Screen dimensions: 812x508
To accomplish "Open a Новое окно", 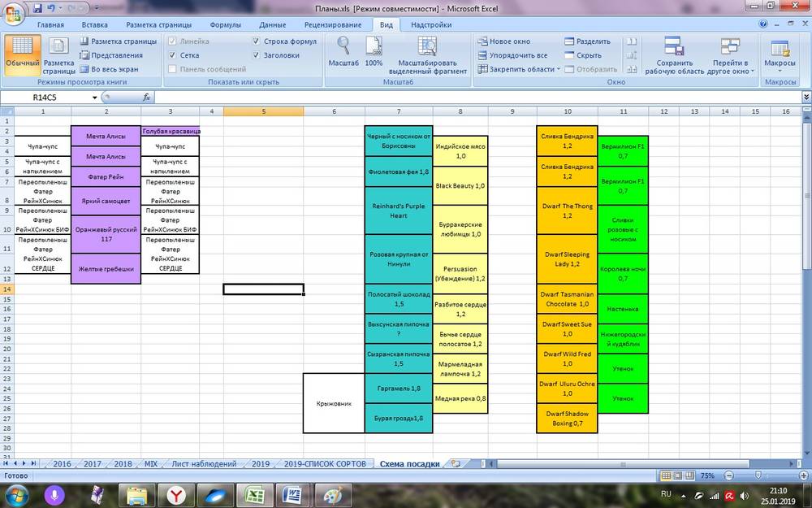I will [x=503, y=41].
